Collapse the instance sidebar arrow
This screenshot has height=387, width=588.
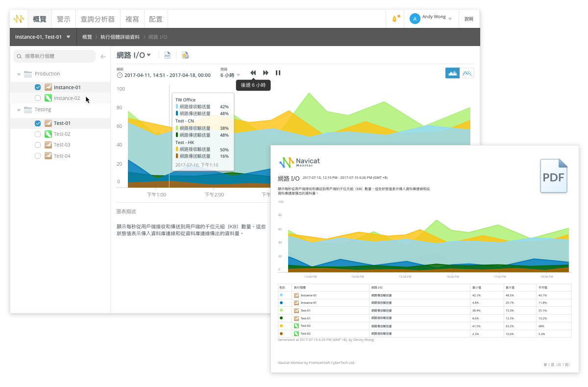coord(103,57)
